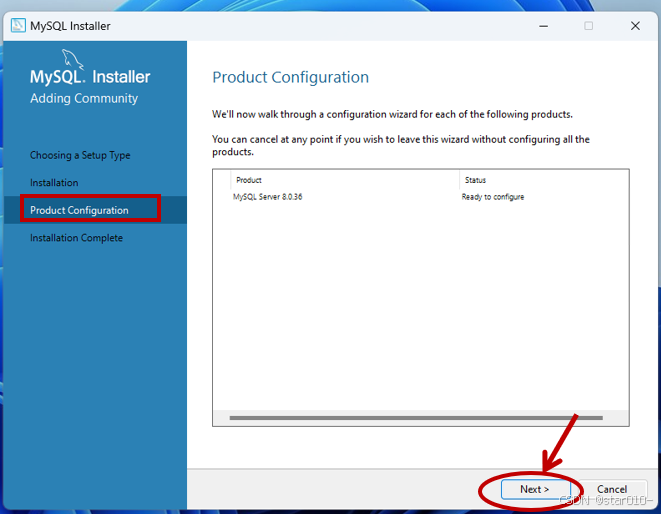Click the Status column header
Image resolution: width=661 pixels, height=514 pixels.
(x=475, y=180)
